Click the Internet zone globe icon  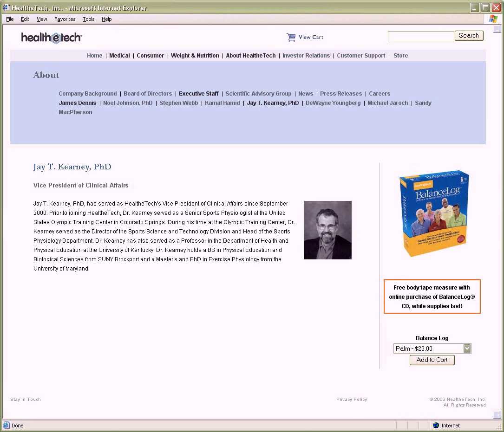click(436, 425)
